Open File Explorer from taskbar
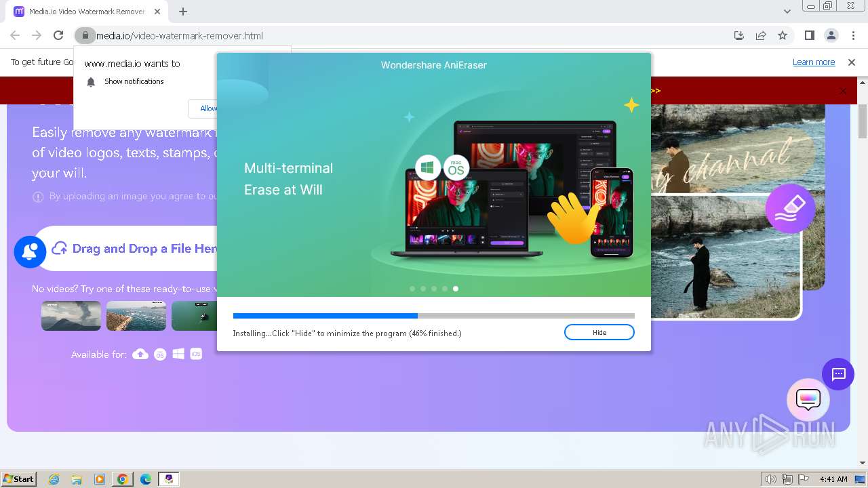Screen dimensions: 868x488 [x=77, y=479]
